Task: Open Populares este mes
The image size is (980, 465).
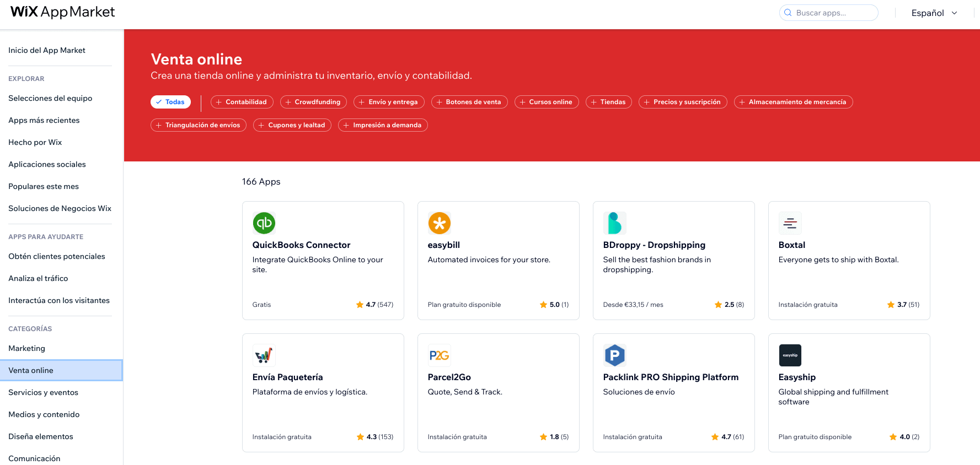Action: [44, 186]
